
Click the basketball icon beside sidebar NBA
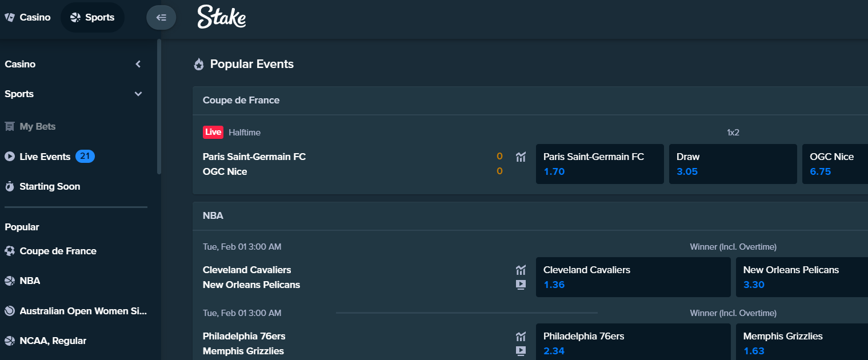[x=10, y=281]
